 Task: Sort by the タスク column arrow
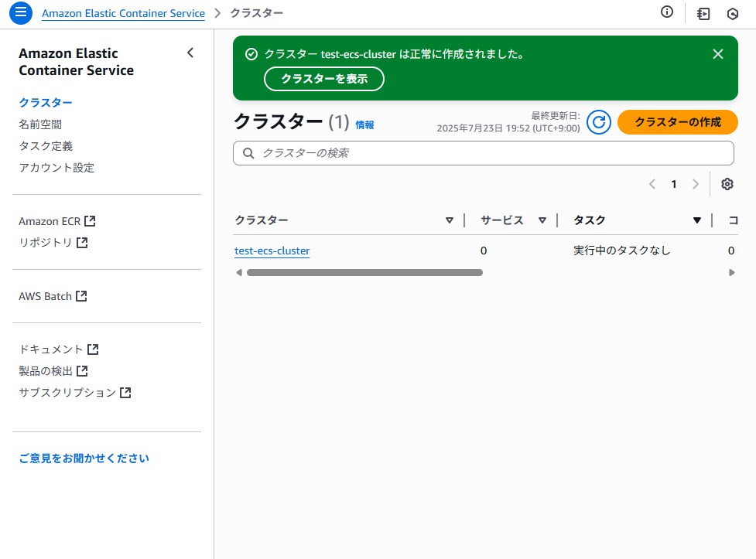pyautogui.click(x=696, y=220)
